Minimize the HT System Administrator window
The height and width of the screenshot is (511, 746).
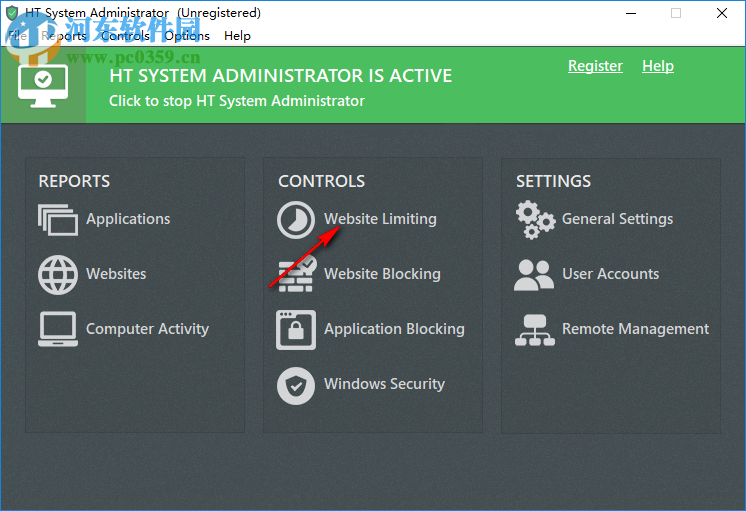tap(631, 13)
